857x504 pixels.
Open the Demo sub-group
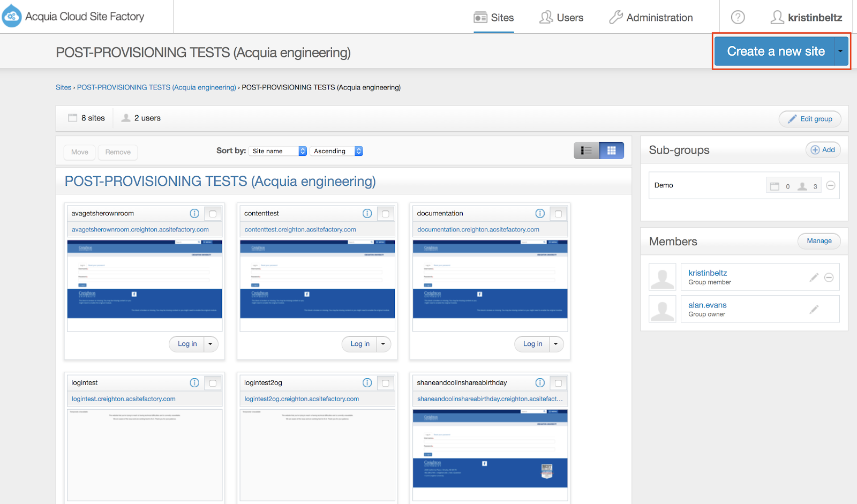point(664,185)
